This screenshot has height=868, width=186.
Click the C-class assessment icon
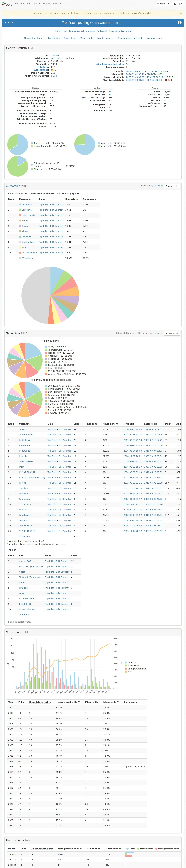(x=53, y=70)
